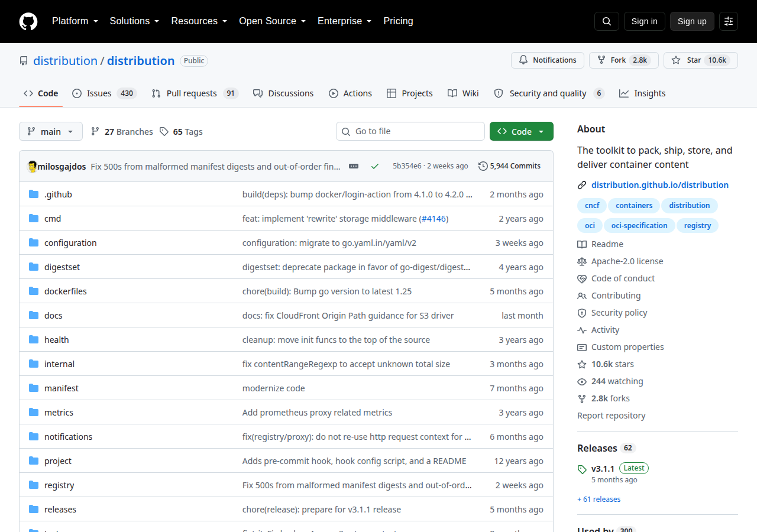757x532 pixels.
Task: Click the Readme book icon
Action: 582,244
